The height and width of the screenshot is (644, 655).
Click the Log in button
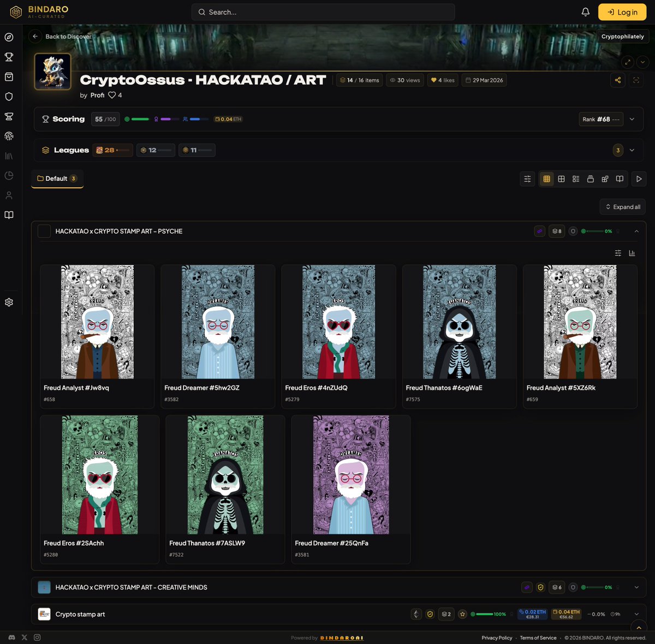click(x=622, y=12)
